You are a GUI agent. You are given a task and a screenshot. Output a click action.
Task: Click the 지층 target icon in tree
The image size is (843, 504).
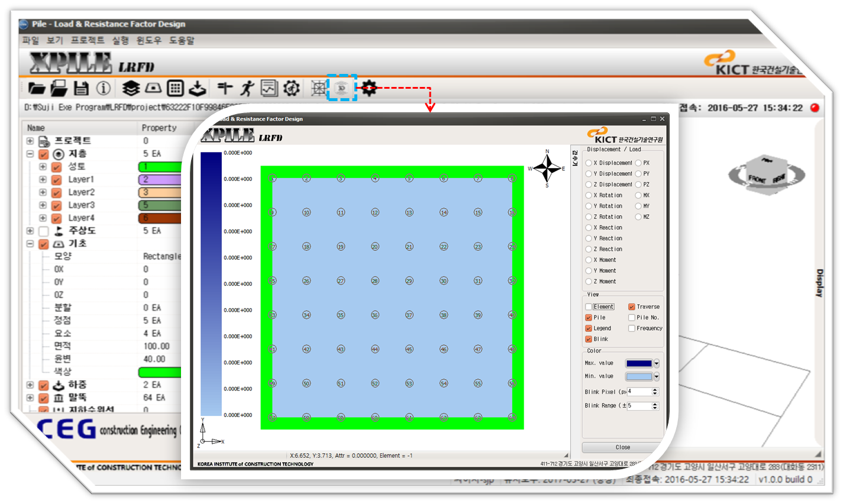(58, 154)
